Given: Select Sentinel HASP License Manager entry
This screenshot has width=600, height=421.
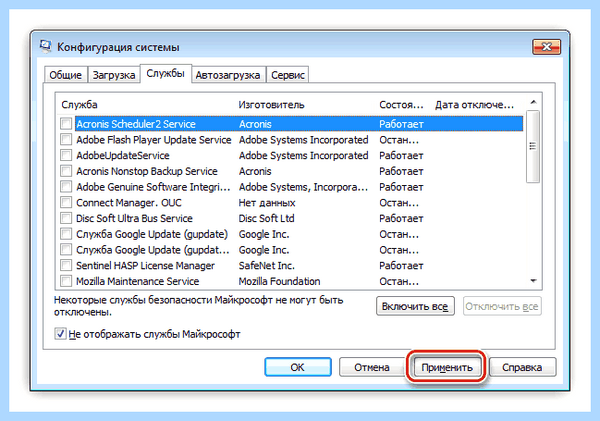Looking at the screenshot, I should (145, 265).
